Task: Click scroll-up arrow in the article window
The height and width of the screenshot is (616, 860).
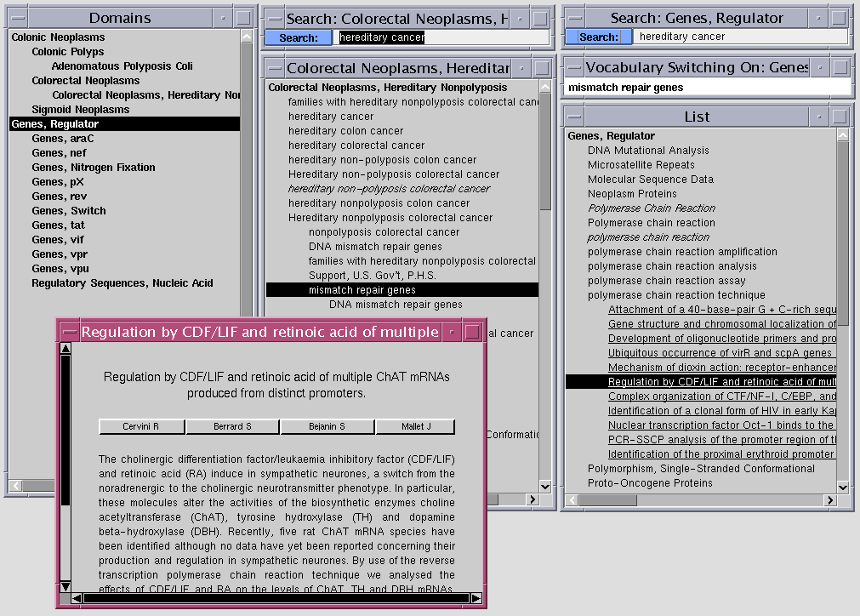Action: click(65, 349)
